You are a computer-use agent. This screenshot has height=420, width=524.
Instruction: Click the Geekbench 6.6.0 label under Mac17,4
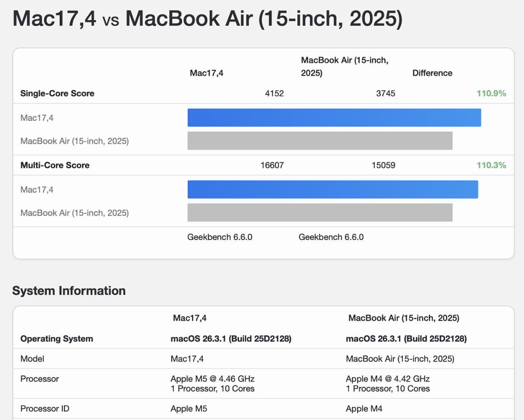pos(219,237)
